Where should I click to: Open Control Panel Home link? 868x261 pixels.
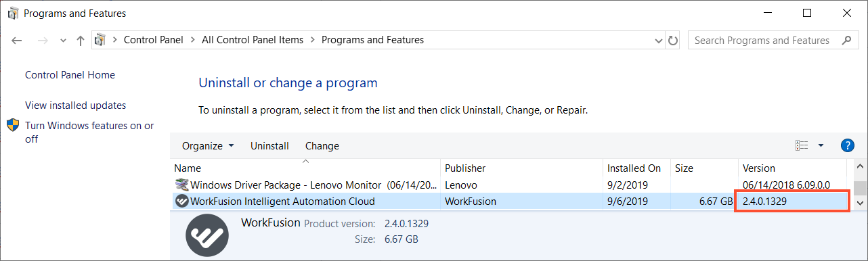(70, 75)
